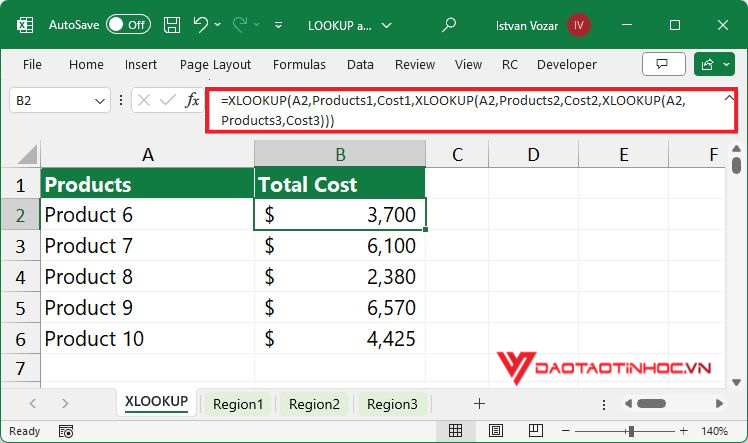748x443 pixels.
Task: Open the Undo history dropdown arrow
Action: click(218, 25)
